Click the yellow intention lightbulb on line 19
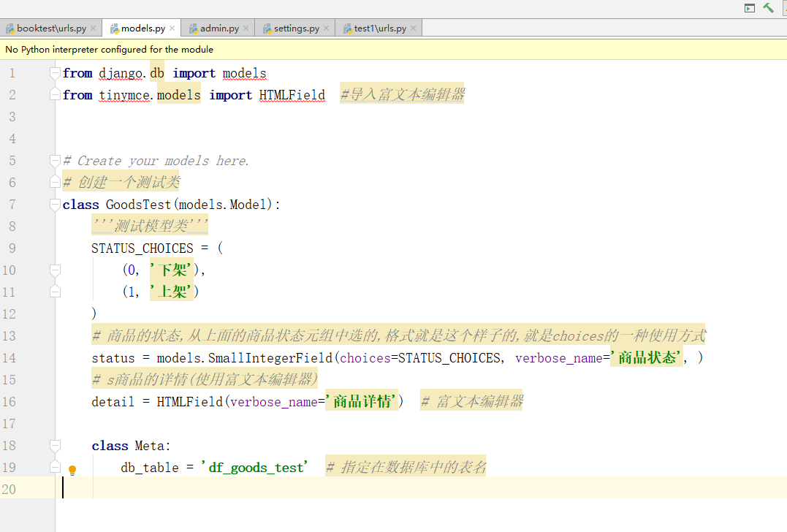Image resolution: width=787 pixels, height=532 pixels. pyautogui.click(x=72, y=471)
